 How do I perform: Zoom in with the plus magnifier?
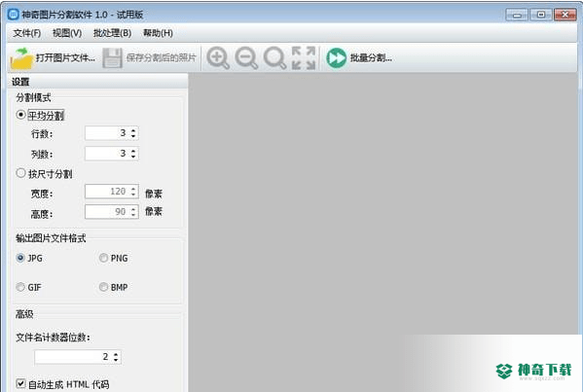pos(218,58)
